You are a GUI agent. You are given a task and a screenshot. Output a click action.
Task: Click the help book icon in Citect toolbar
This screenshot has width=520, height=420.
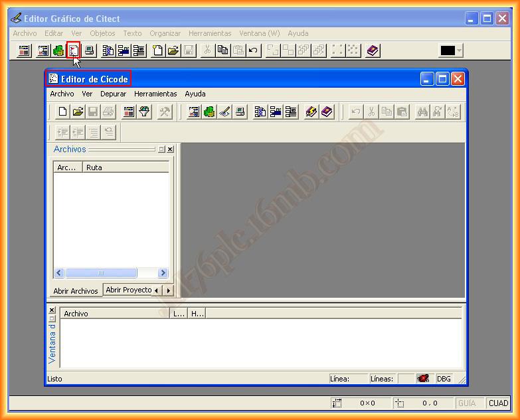point(373,51)
